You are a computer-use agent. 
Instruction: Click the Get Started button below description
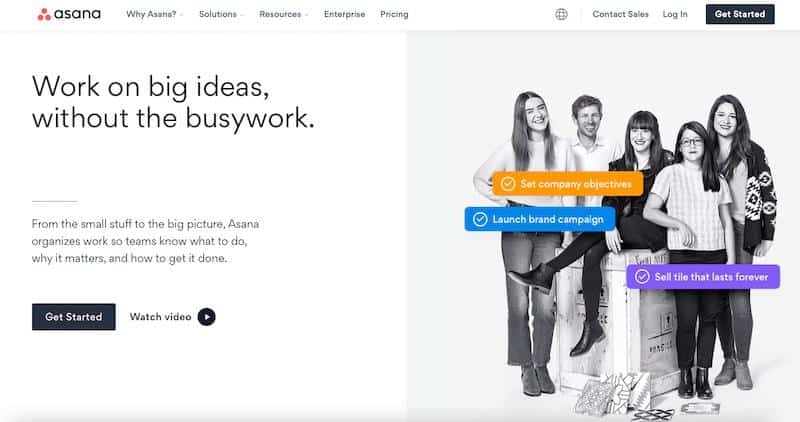tap(73, 317)
